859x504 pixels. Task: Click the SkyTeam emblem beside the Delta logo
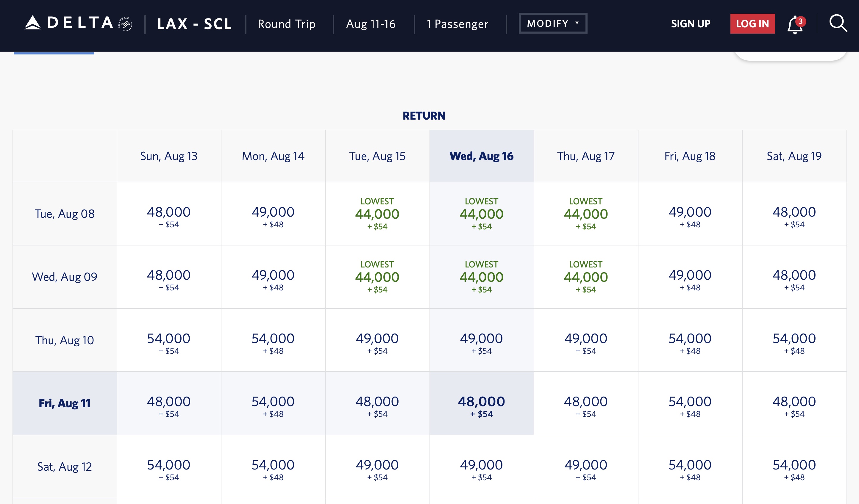pos(125,24)
